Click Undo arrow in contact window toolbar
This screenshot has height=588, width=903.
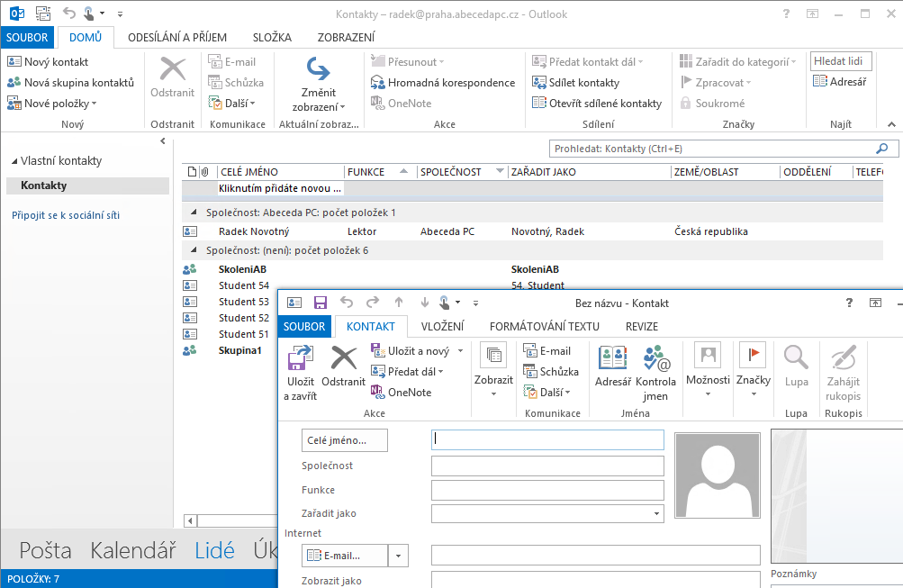[346, 303]
